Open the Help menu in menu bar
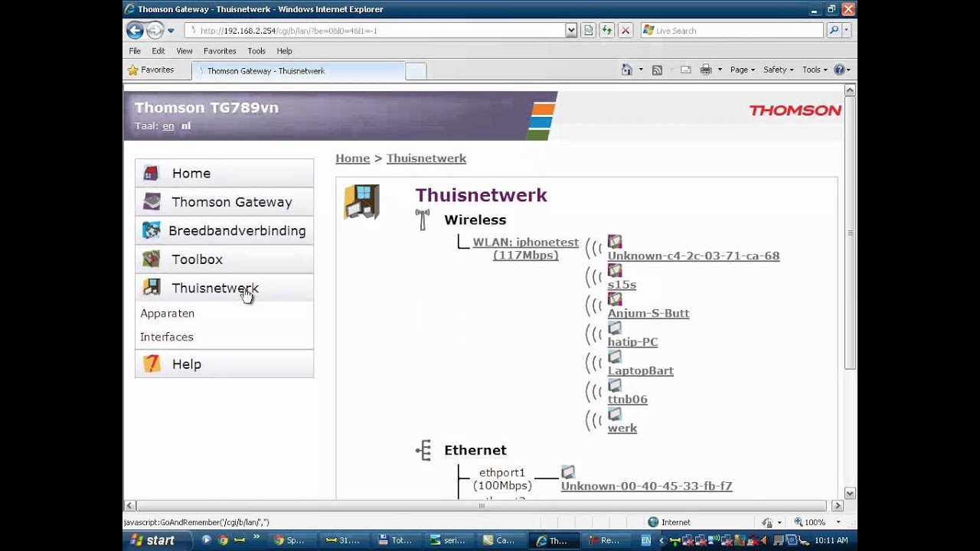 click(284, 51)
